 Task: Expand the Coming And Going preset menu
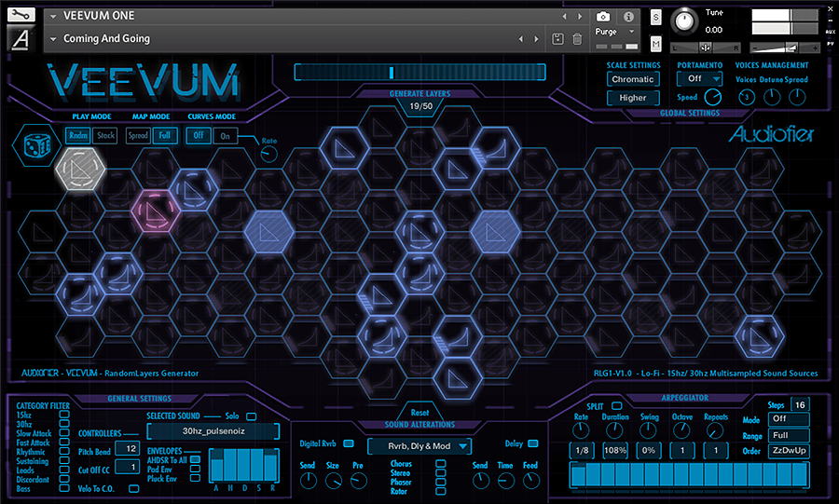point(53,39)
